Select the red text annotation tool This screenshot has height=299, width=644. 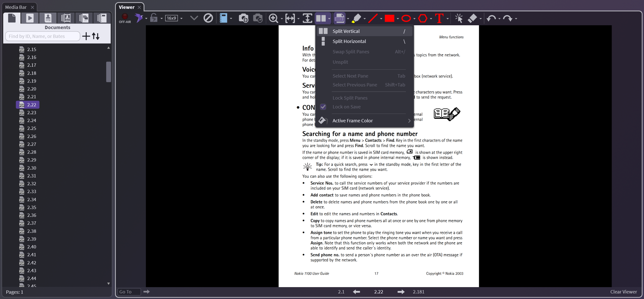[439, 18]
